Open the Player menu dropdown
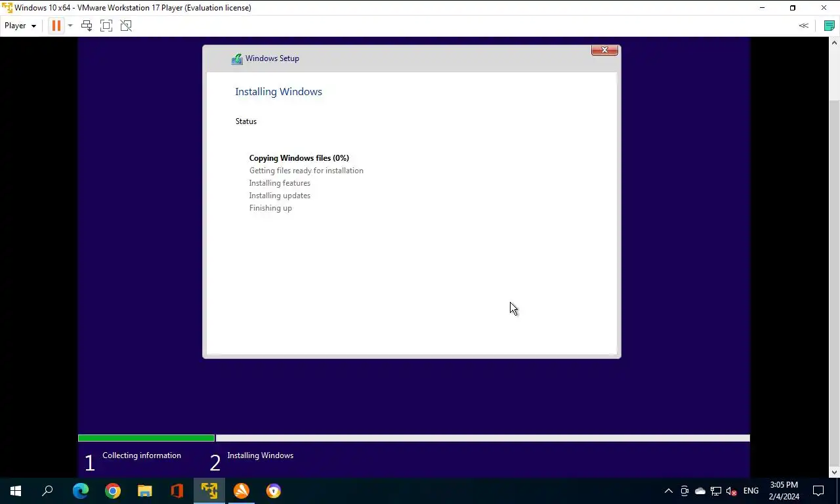 coord(20,26)
